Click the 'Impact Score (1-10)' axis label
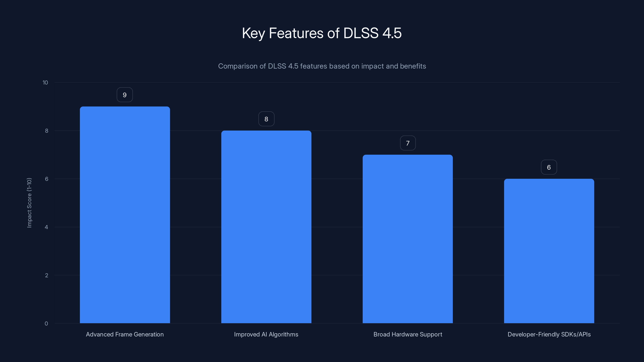 tap(29, 203)
